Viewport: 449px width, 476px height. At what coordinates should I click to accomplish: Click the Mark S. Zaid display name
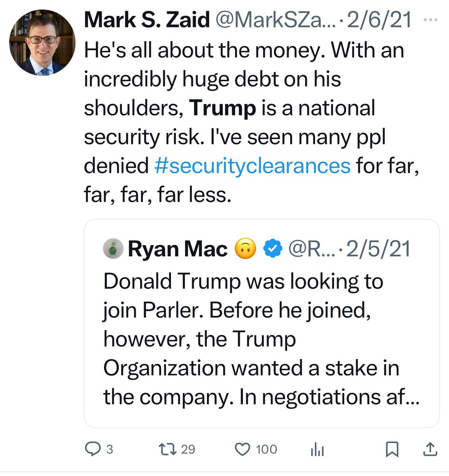click(147, 20)
